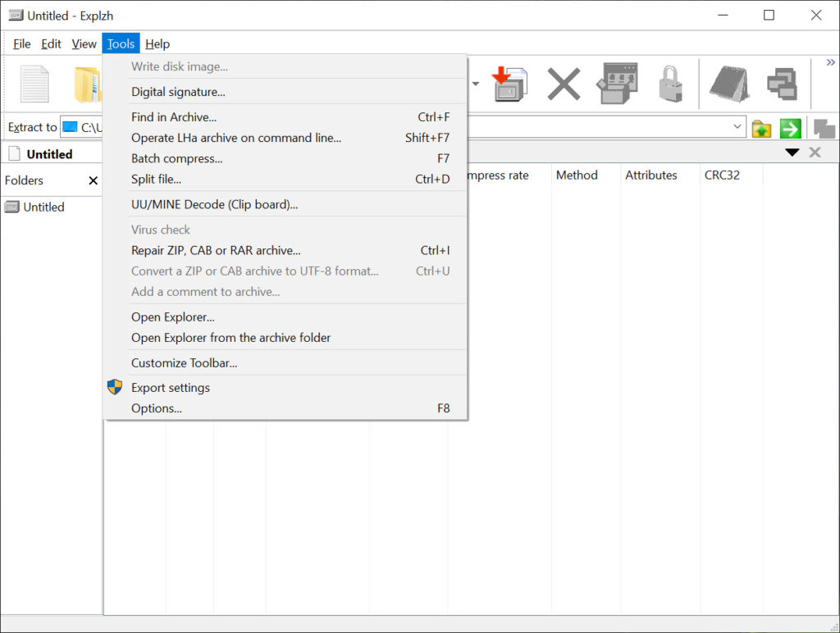The width and height of the screenshot is (840, 633).
Task: Click the padlock toolbar icon
Action: (670, 84)
